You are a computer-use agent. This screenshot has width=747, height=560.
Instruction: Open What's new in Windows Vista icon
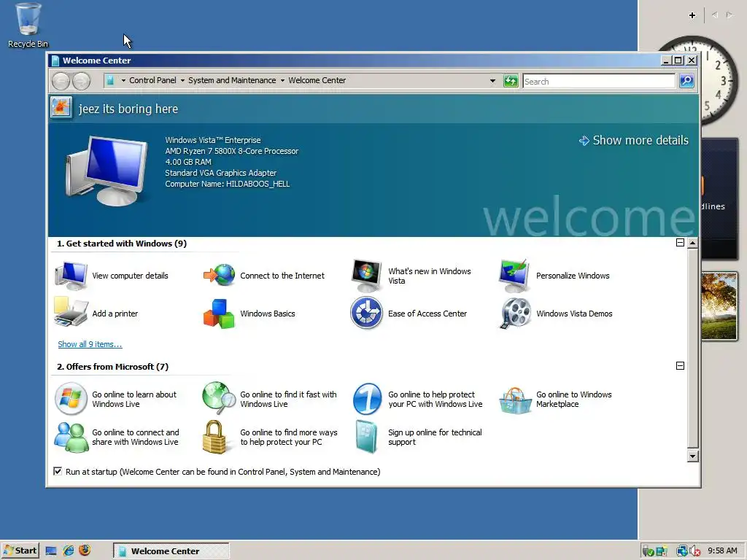(367, 275)
